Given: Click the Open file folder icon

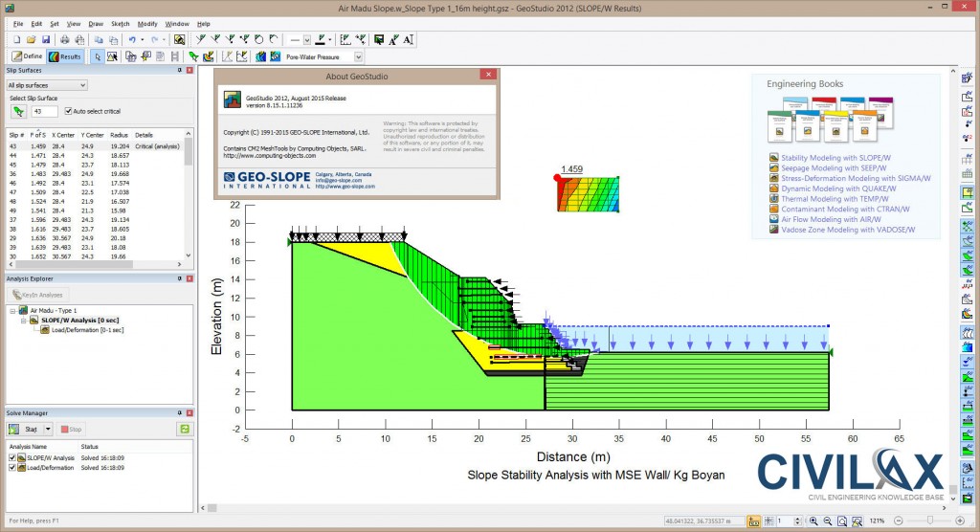Looking at the screenshot, I should [x=32, y=39].
